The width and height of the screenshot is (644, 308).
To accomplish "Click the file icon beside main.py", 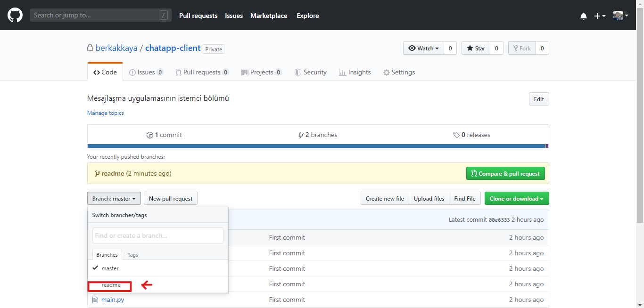I will tap(95, 300).
